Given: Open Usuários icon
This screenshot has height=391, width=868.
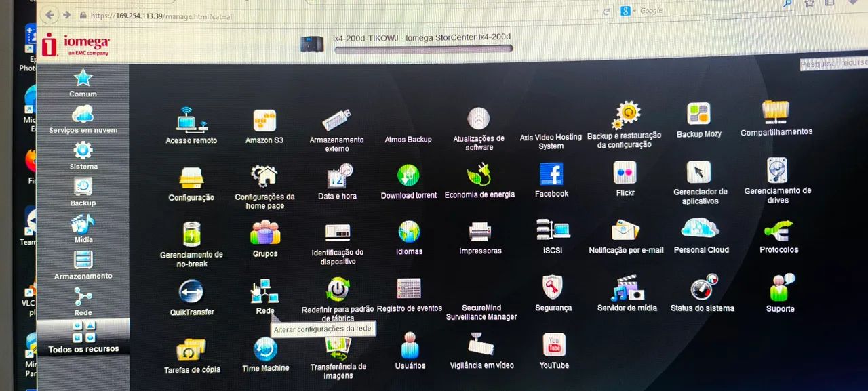Looking at the screenshot, I should 410,346.
